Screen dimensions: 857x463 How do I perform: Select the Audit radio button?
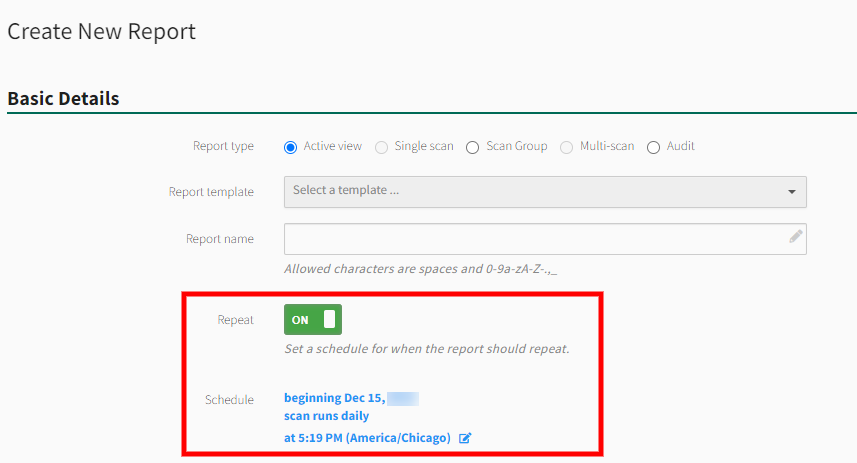(654, 147)
